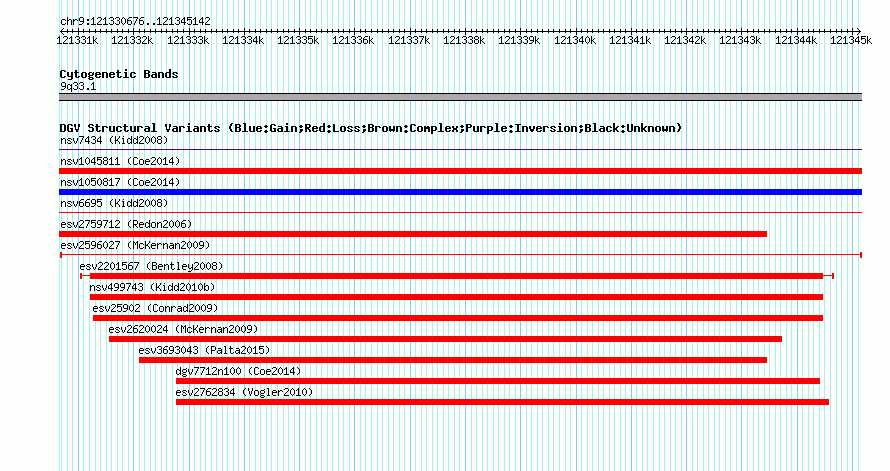890x471 pixels.
Task: Click the esv2596027 (McKernan2009) label
Action: [x=135, y=245]
